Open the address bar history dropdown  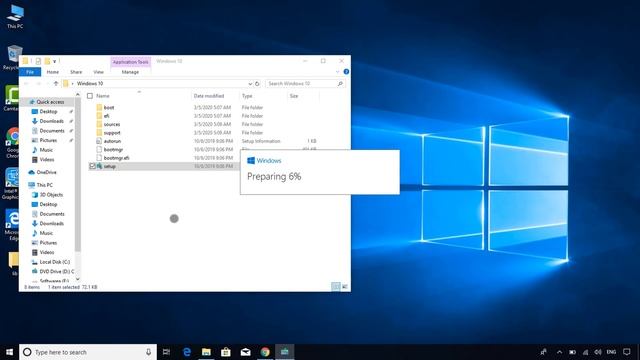click(250, 83)
